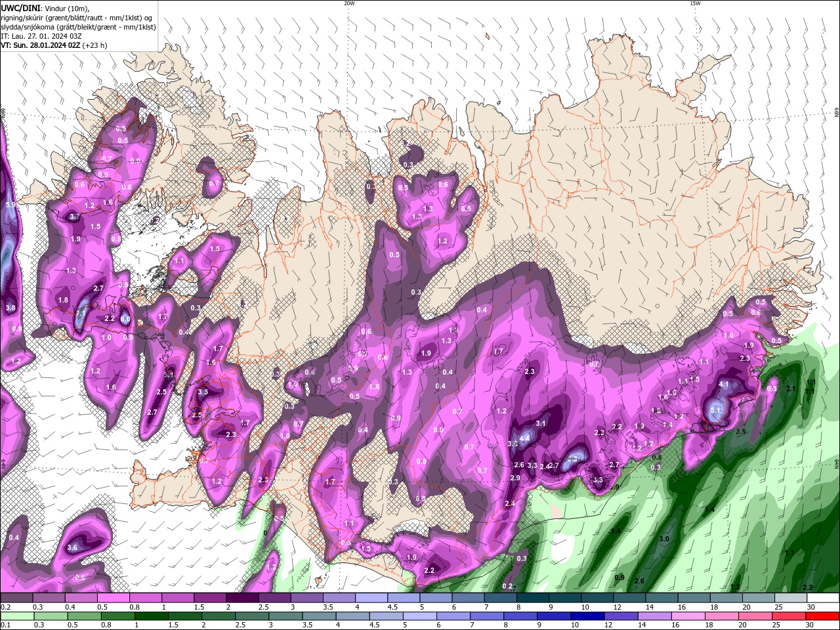Viewport: 840px width, 630px height.
Task: Click the '0.2' label in the snow legend scale
Action: [6, 607]
